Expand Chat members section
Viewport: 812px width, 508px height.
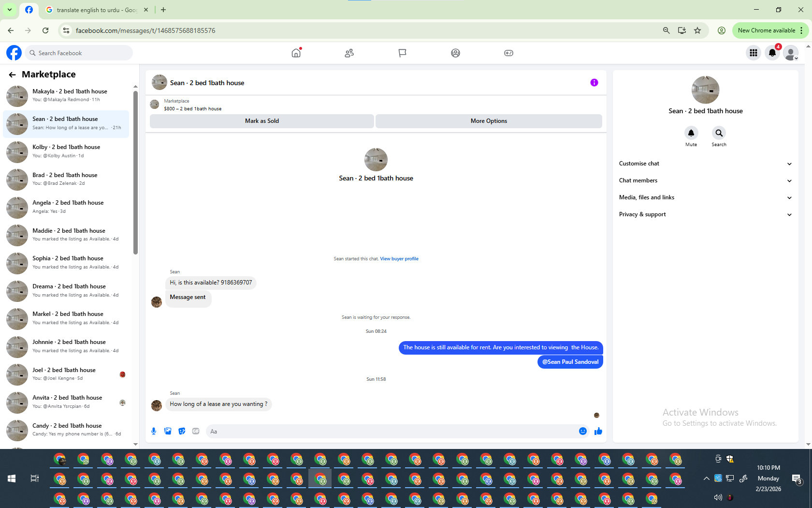tap(705, 180)
